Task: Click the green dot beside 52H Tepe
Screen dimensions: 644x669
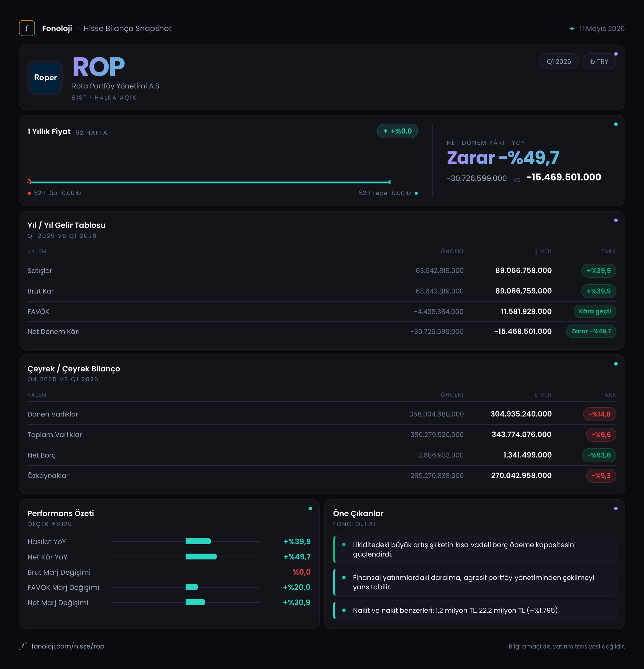Action: [x=416, y=193]
